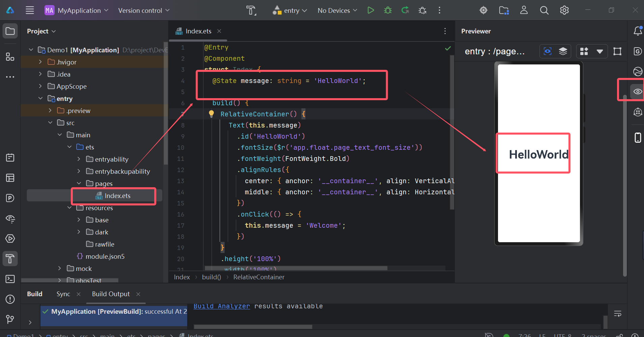Click the attach debugger to process icon
Image resolution: width=644 pixels, height=337 pixels.
(x=422, y=10)
